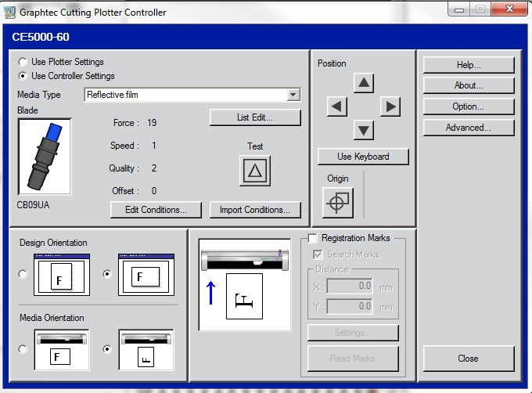Screen dimensions: 532x393
Task: Open the Help dialog
Action: coord(469,65)
